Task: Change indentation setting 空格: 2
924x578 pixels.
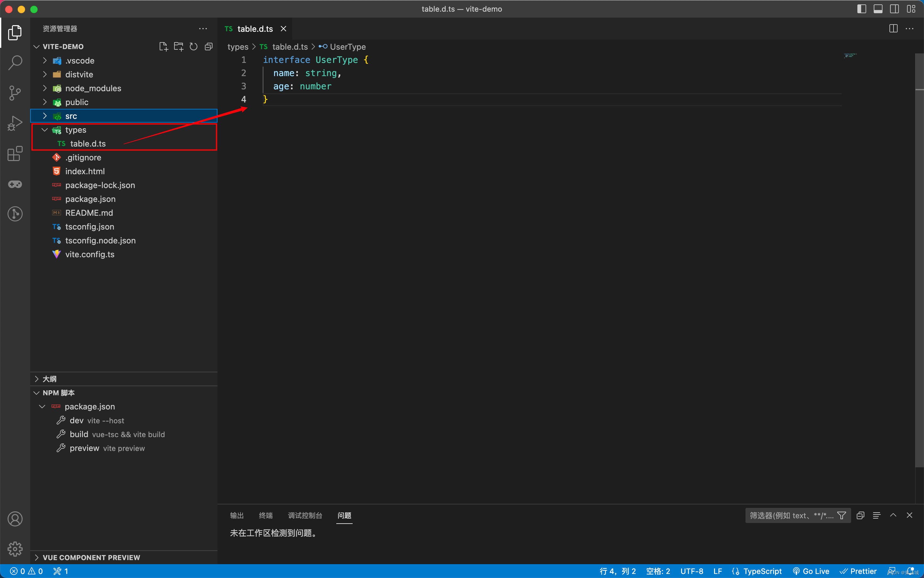Action: coord(658,571)
